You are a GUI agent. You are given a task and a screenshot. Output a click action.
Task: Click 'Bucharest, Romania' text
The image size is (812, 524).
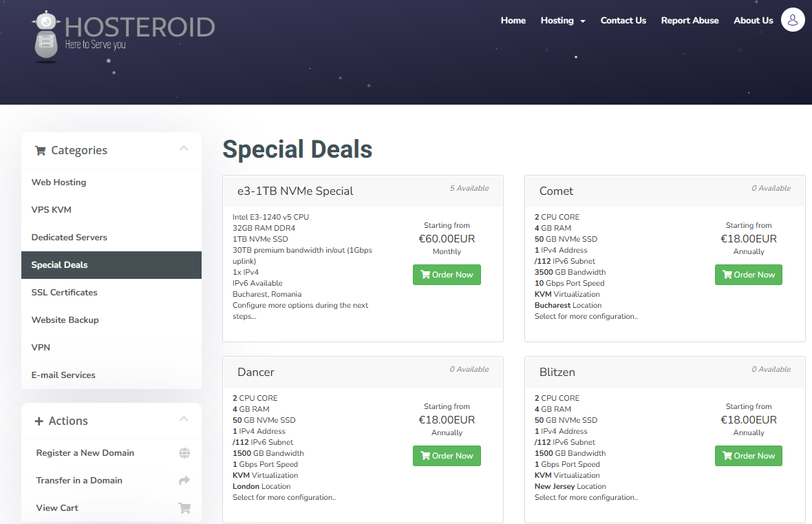click(267, 295)
